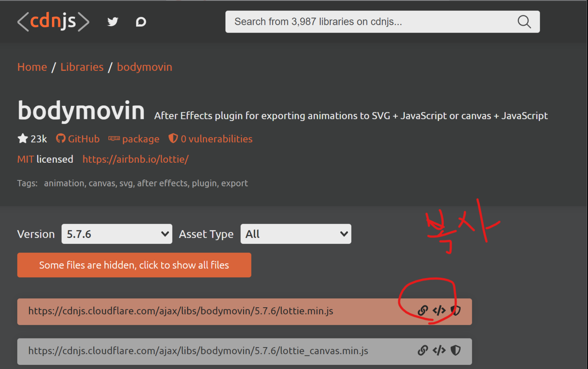Click the After Effects plugin description
Screen dimensions: 588x369
(351, 116)
